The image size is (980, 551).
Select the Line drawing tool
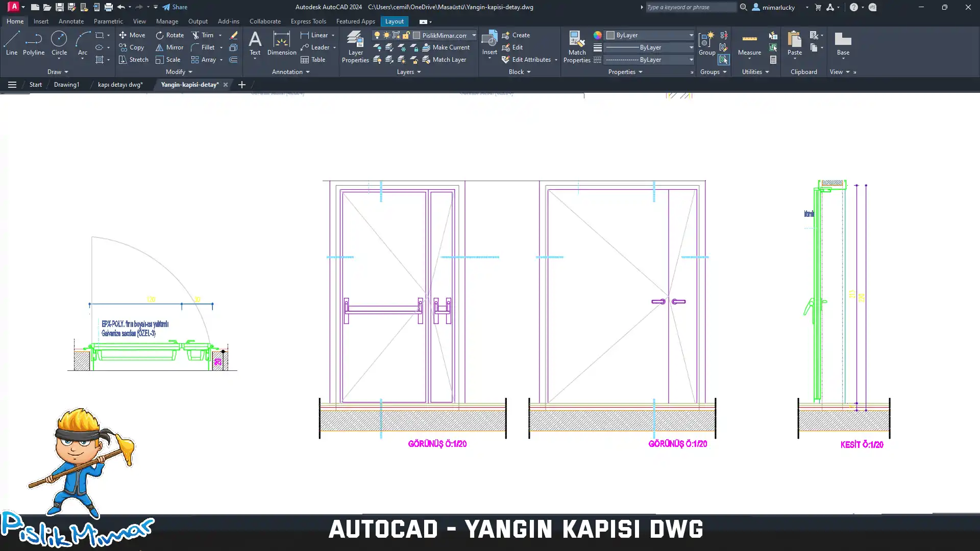click(12, 43)
